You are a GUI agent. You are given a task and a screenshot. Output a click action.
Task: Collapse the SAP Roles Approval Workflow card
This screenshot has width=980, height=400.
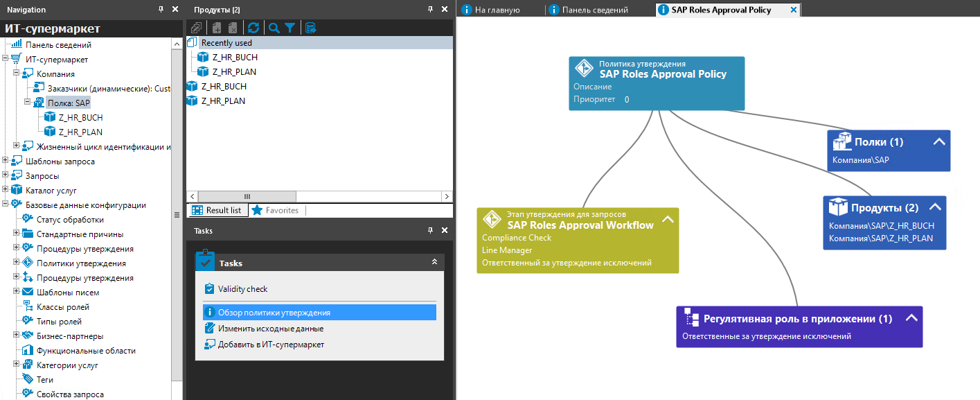point(668,219)
